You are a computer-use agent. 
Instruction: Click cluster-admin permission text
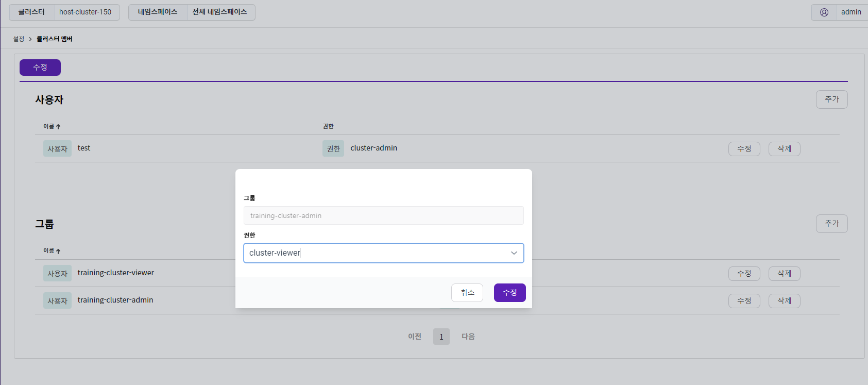[x=374, y=148]
